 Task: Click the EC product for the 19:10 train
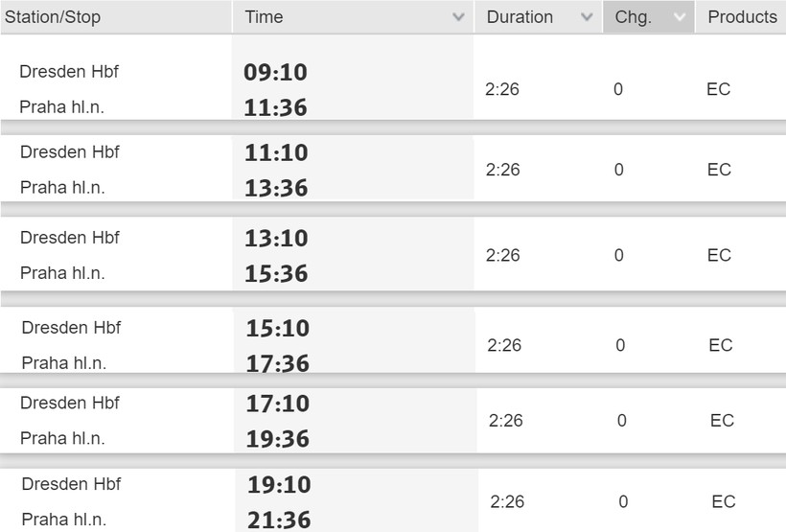[723, 501]
